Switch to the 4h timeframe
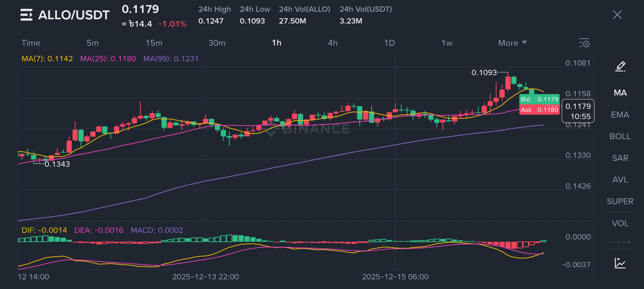The image size is (644, 289). click(x=333, y=43)
